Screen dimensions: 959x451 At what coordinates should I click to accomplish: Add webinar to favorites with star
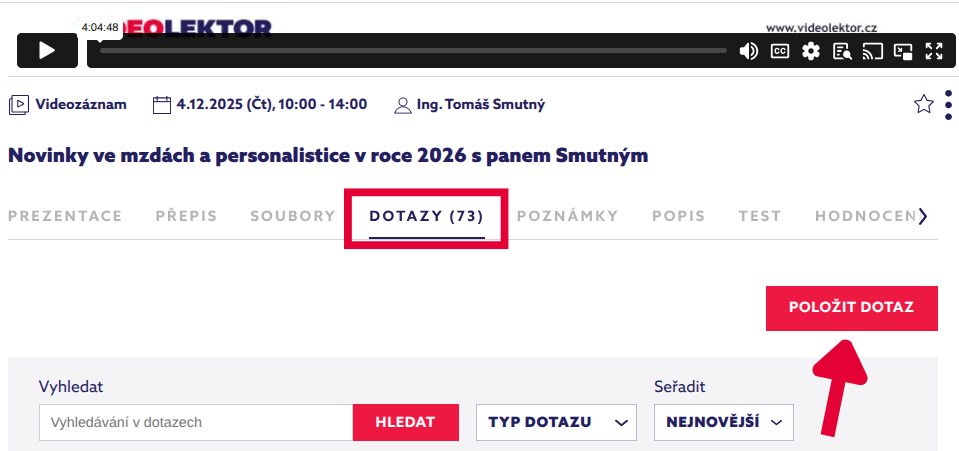point(924,104)
